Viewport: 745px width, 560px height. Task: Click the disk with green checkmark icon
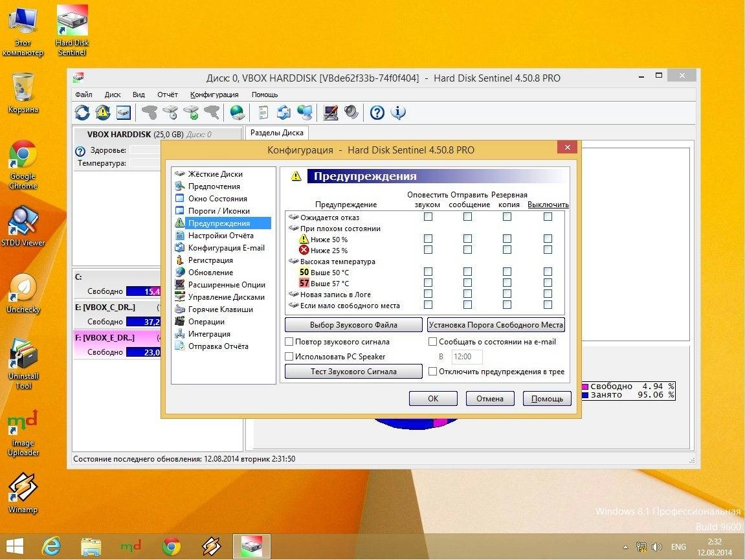coord(192,113)
